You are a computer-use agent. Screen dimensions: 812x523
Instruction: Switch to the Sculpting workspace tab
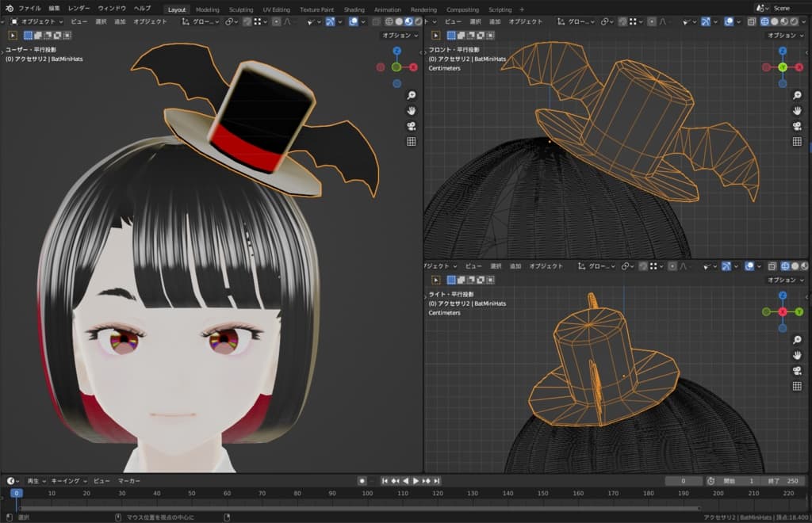(x=241, y=10)
